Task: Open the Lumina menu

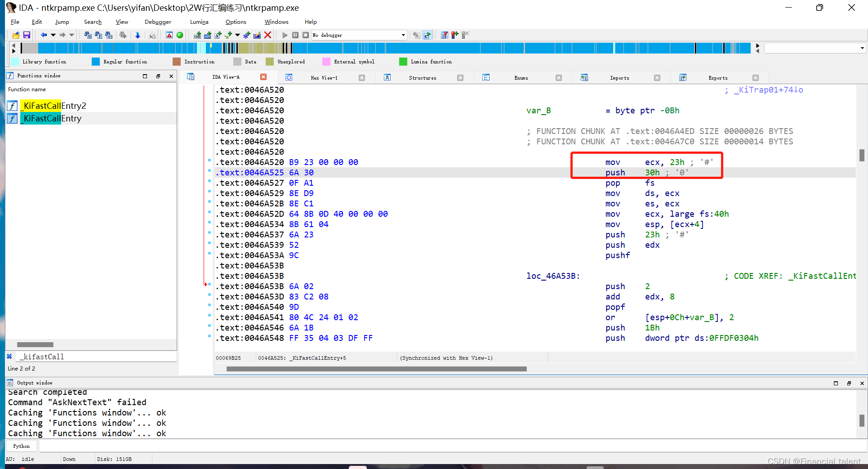Action: pos(199,22)
